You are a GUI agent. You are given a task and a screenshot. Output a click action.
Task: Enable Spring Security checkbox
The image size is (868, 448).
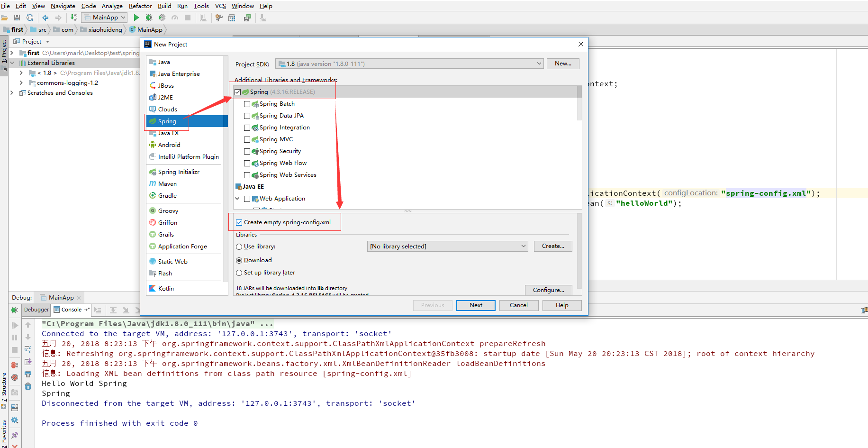coord(247,151)
